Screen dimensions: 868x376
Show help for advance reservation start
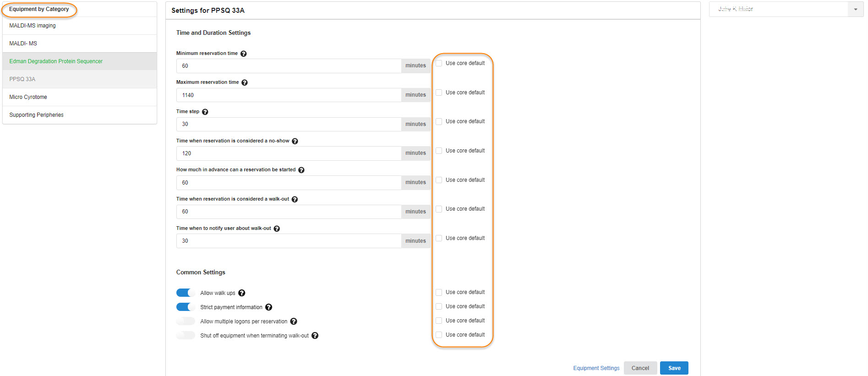click(x=301, y=170)
